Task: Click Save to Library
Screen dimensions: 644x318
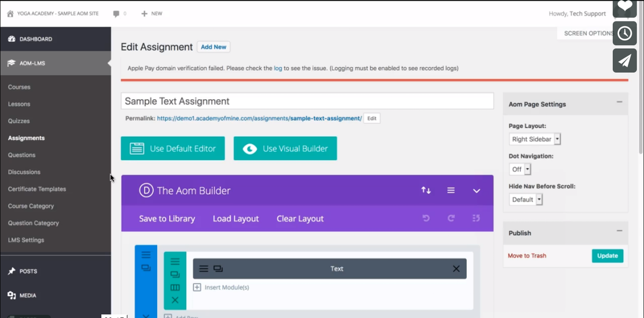Action: 167,219
